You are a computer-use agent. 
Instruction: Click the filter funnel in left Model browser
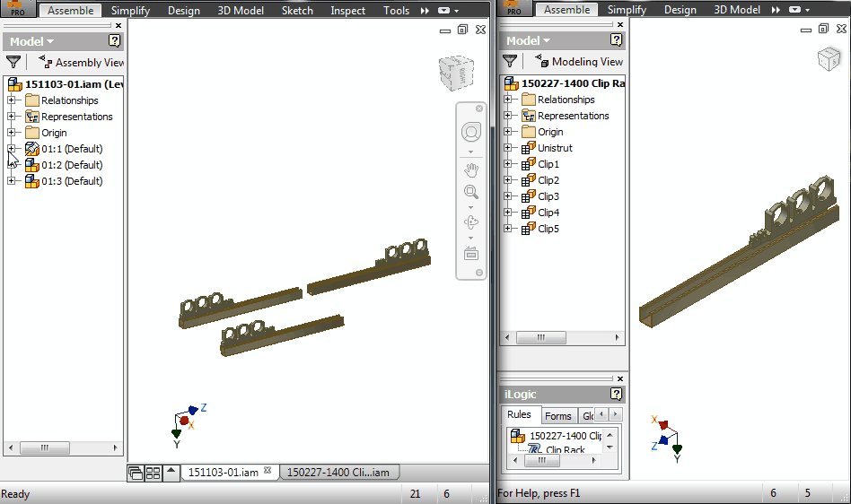13,62
